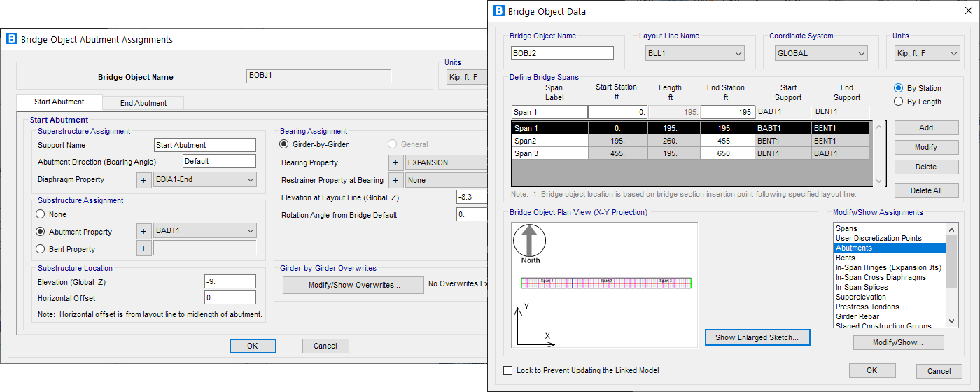Click the Modify/Show Overwrites button
Viewport: 980px width, 392px height.
353,285
